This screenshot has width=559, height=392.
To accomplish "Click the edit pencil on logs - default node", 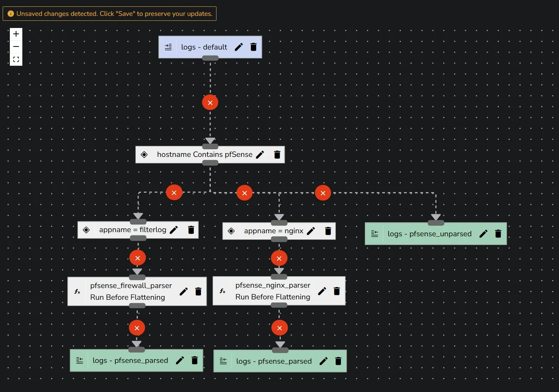I will [238, 47].
